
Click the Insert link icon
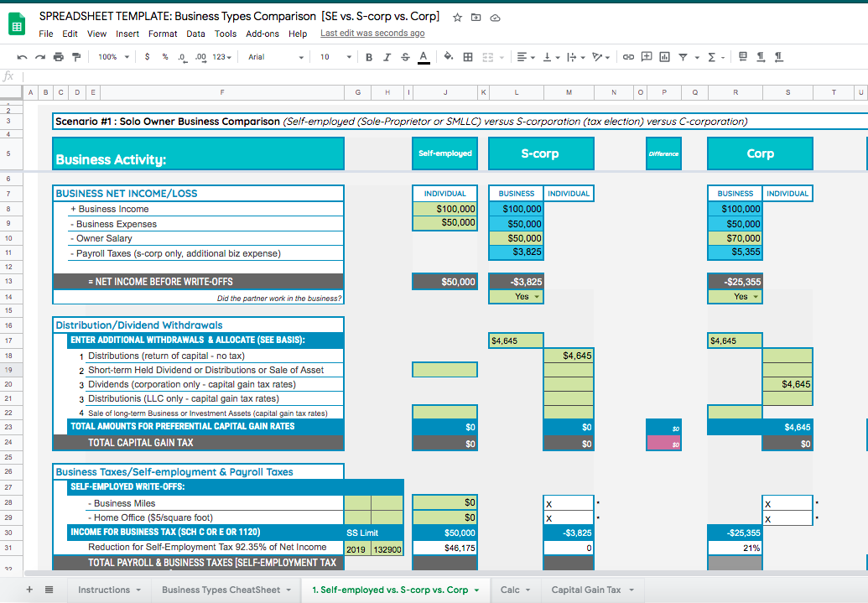point(627,57)
